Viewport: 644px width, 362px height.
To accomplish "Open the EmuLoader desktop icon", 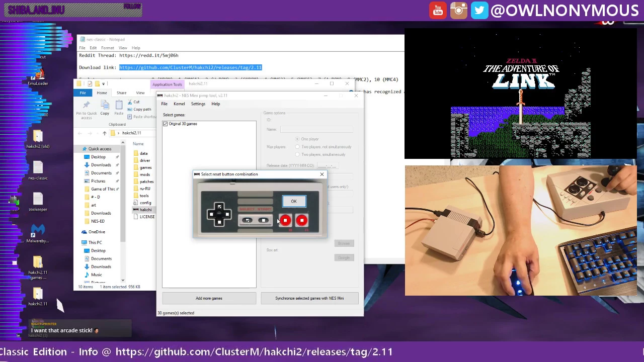I will click(x=38, y=78).
